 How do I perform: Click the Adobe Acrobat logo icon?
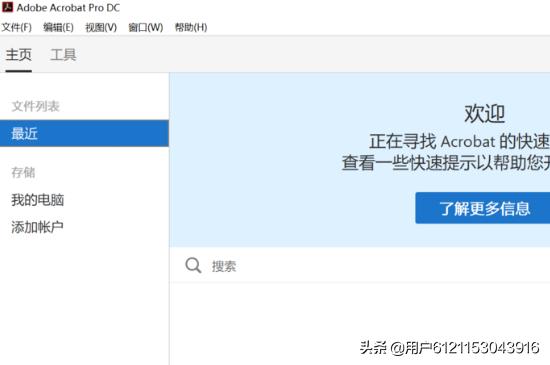[x=7, y=7]
